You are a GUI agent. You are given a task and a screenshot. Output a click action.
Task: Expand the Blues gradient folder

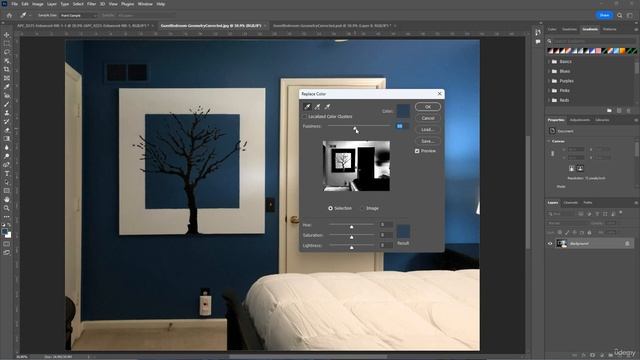click(x=549, y=71)
